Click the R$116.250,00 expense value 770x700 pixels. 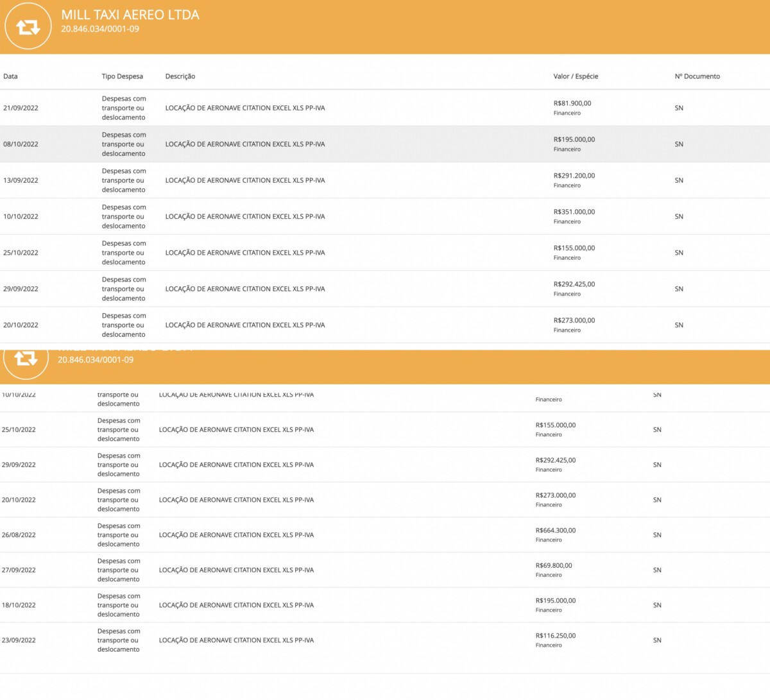pyautogui.click(x=556, y=636)
